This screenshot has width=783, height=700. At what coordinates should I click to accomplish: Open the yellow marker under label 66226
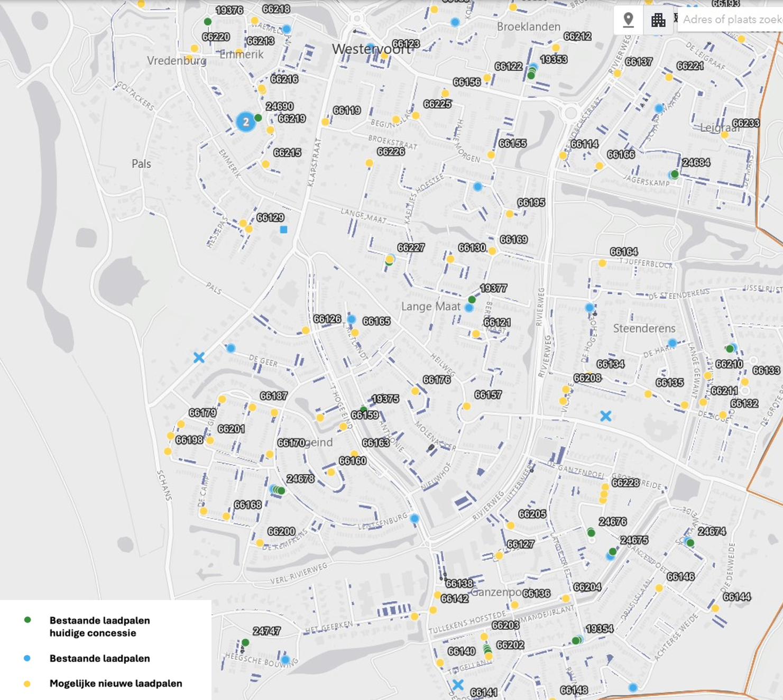tap(370, 163)
